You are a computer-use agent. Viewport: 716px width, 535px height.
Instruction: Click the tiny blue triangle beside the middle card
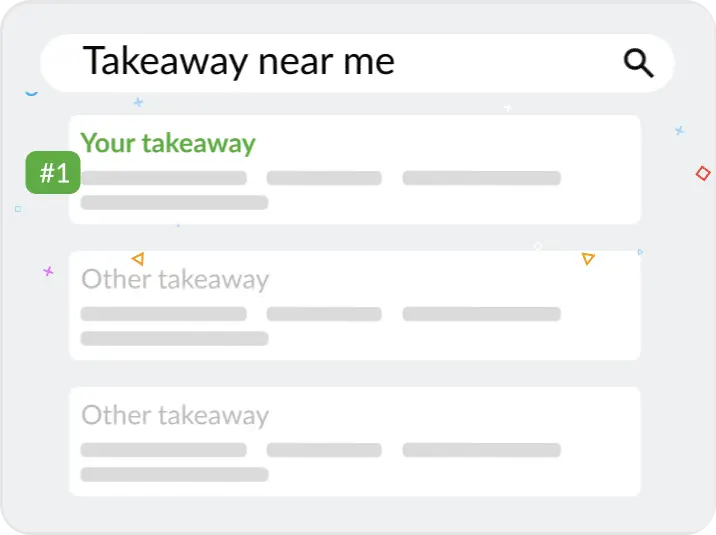(640, 252)
